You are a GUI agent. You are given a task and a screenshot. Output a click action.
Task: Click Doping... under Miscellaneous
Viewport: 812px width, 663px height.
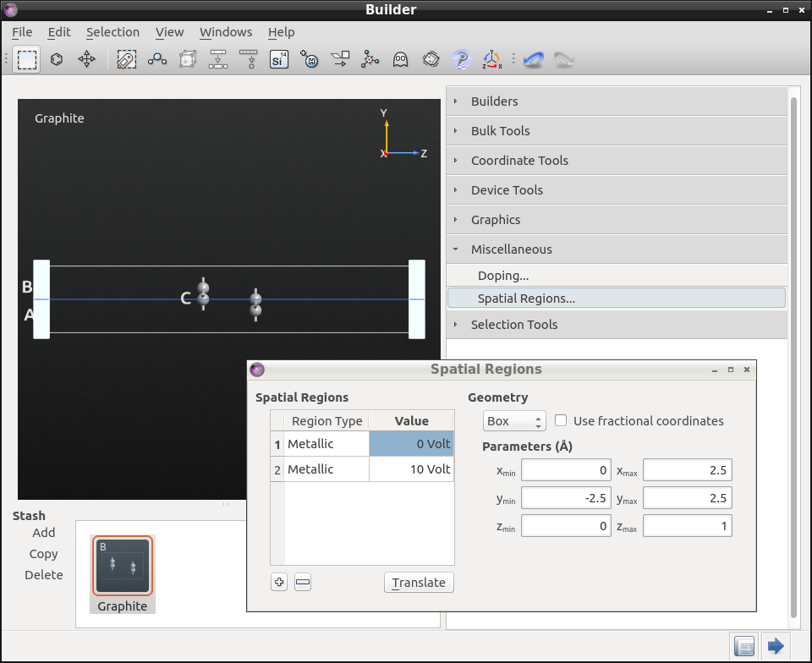pyautogui.click(x=617, y=276)
